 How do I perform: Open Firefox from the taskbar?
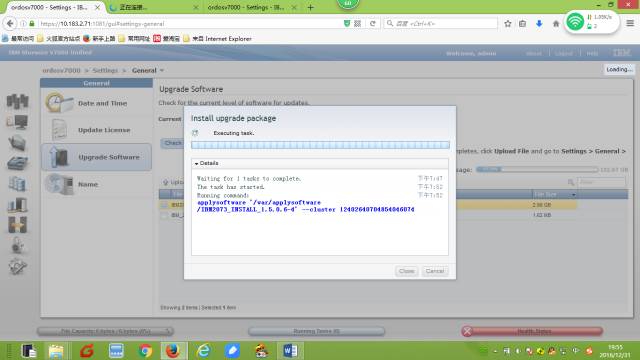(173, 351)
